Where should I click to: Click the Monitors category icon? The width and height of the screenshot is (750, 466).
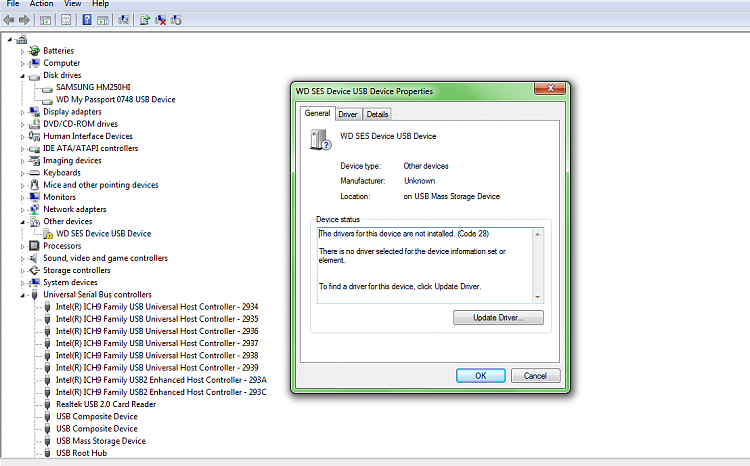[34, 197]
